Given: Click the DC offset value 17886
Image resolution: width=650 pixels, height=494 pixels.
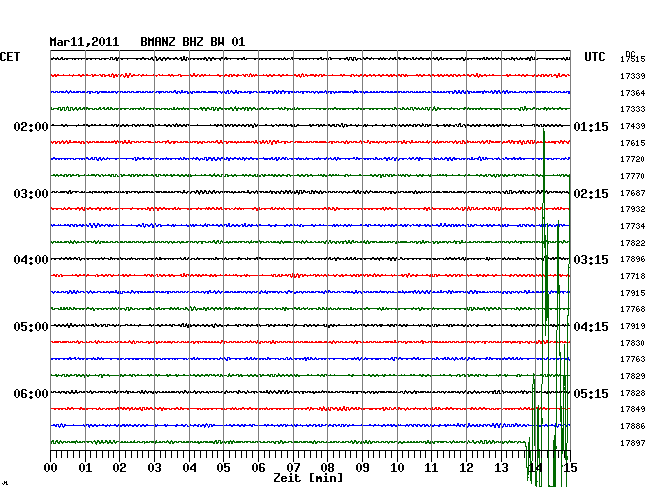Looking at the screenshot, I should tap(633, 426).
